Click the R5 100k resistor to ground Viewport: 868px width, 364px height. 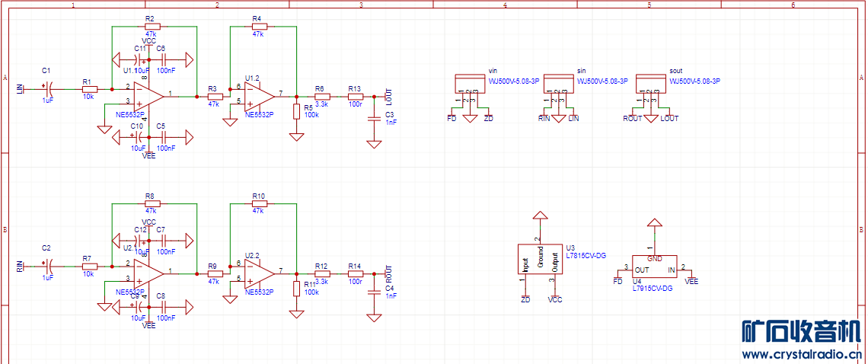tap(297, 112)
